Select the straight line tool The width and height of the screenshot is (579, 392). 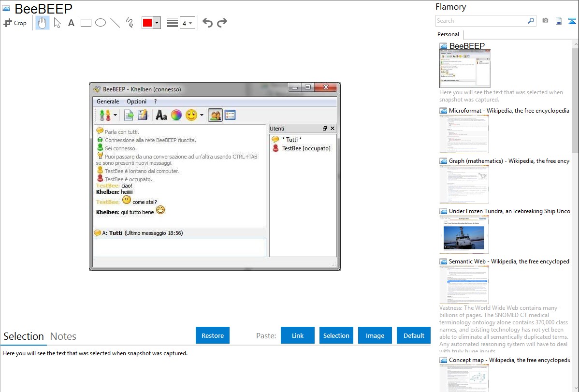coord(115,23)
